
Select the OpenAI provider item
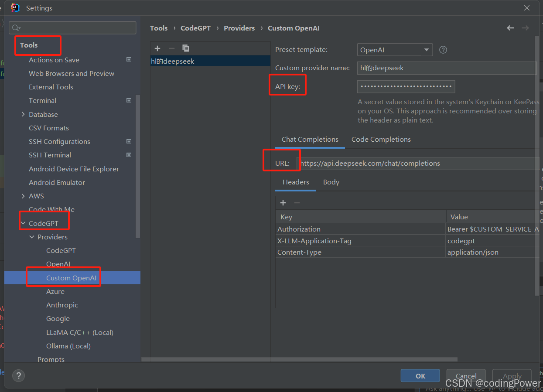coord(58,264)
